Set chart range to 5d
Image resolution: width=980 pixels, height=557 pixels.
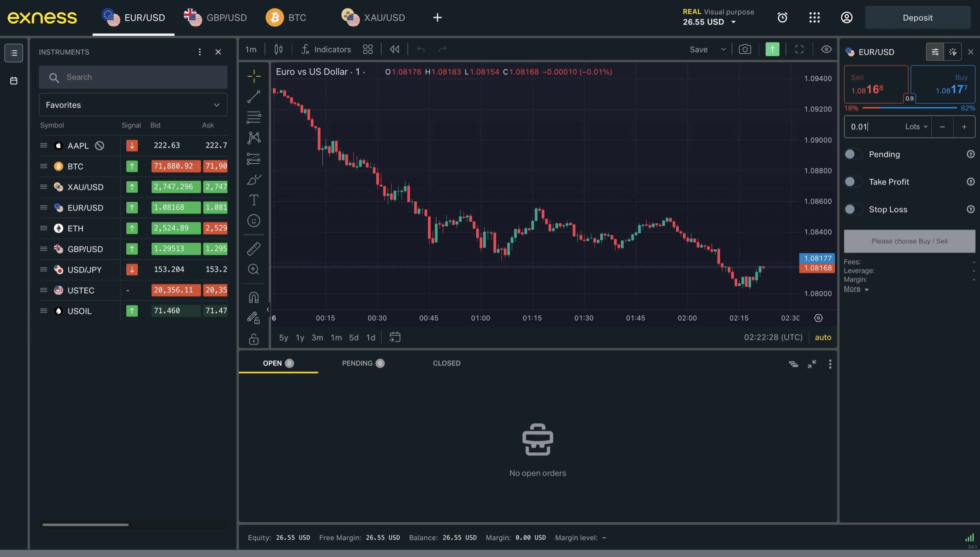click(x=354, y=337)
